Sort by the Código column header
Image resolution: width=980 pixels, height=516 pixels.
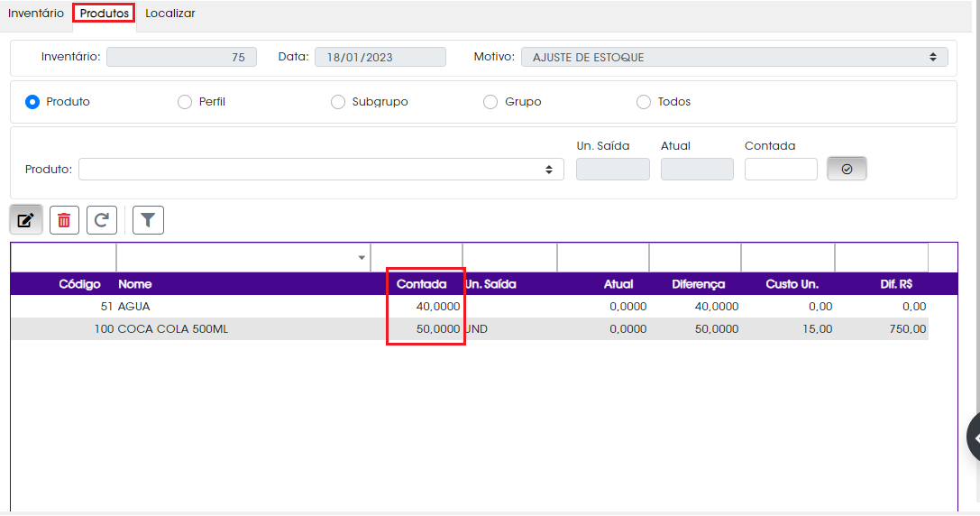tap(79, 284)
